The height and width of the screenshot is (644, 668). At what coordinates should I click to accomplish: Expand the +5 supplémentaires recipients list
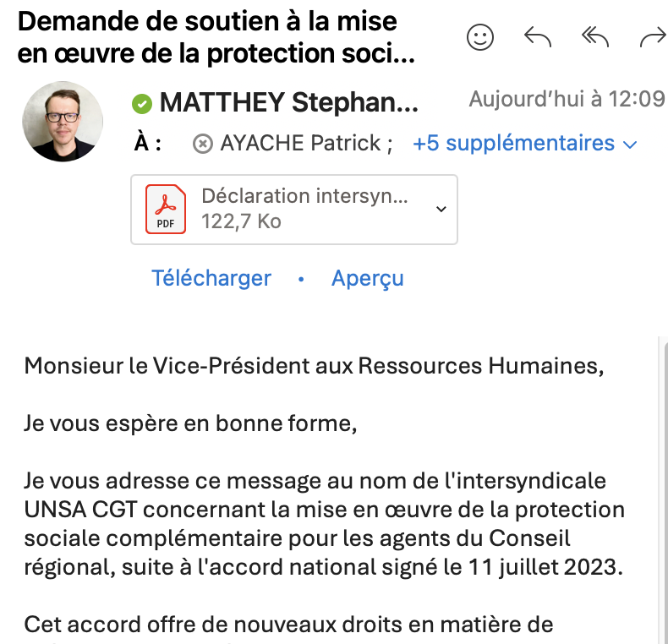coord(523,144)
